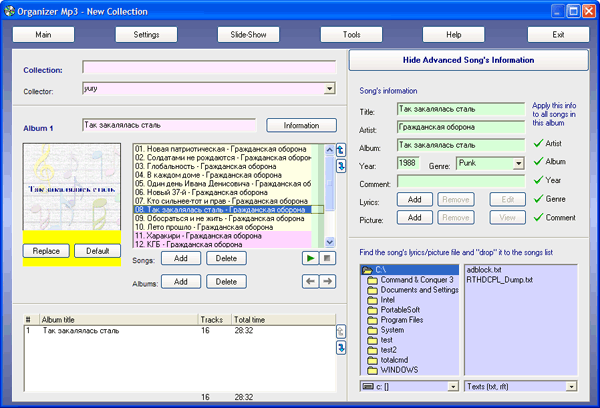The image size is (600, 408).
Task: Open Intel folder
Action: pos(382,300)
